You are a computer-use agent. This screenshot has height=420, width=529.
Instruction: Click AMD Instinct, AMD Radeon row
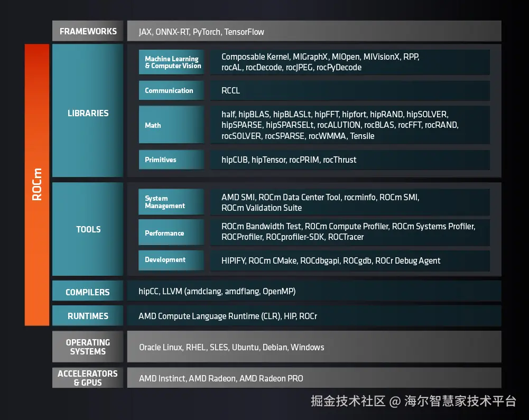pyautogui.click(x=314, y=378)
